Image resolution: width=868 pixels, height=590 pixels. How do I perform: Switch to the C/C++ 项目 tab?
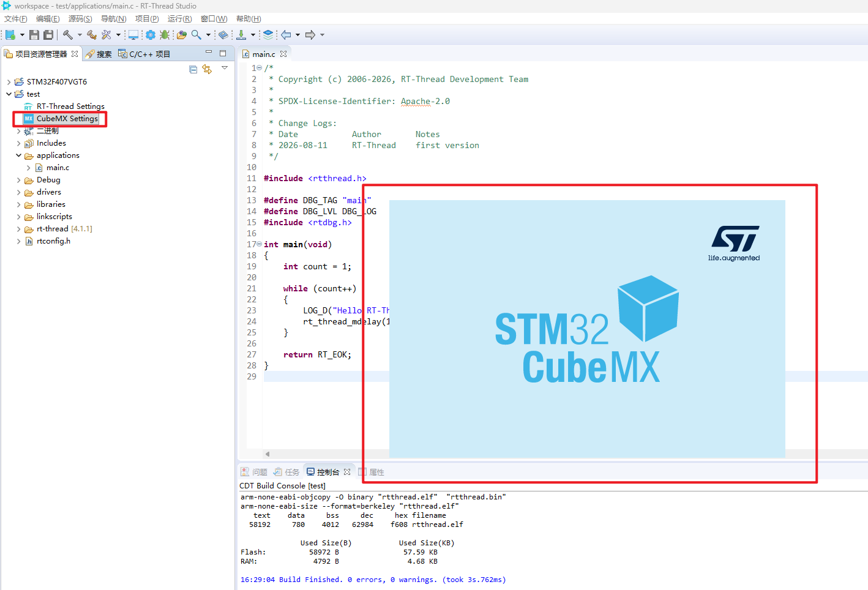click(x=144, y=54)
